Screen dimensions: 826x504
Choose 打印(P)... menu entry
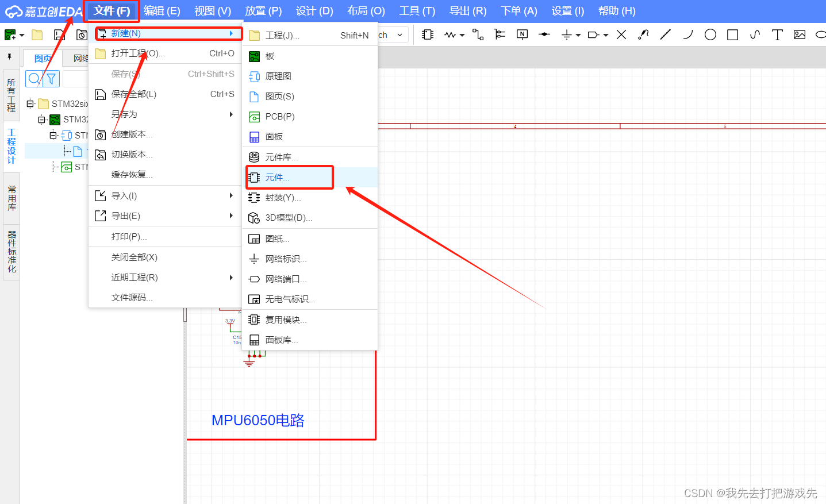166,237
